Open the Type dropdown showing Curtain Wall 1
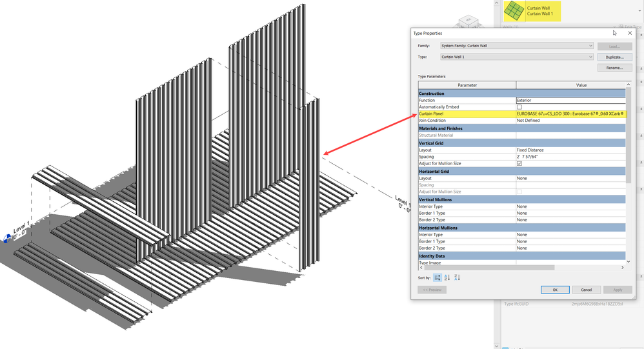Screen dimensions: 644x349 point(517,57)
